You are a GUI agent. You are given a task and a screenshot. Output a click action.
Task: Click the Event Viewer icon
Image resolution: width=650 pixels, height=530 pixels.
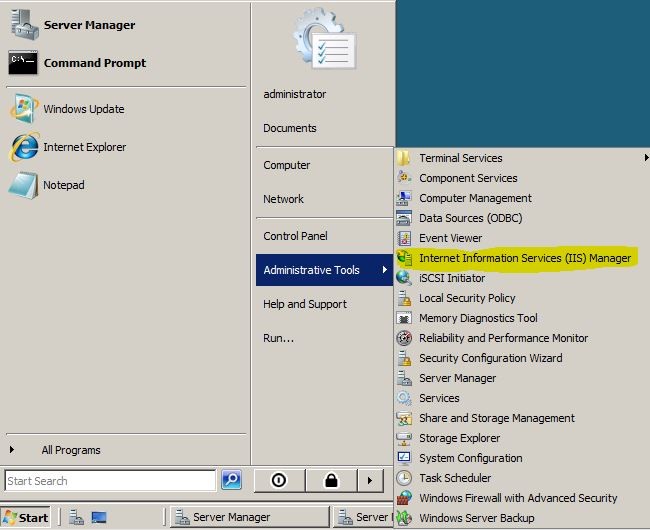click(x=404, y=238)
